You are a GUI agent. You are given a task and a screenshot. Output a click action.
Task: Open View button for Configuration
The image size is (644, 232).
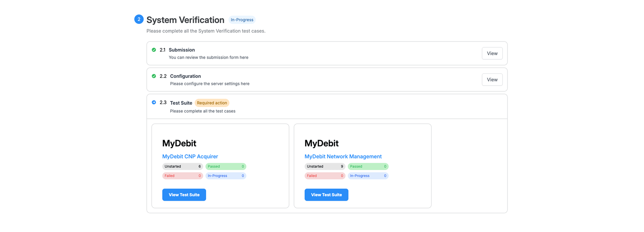pyautogui.click(x=492, y=79)
